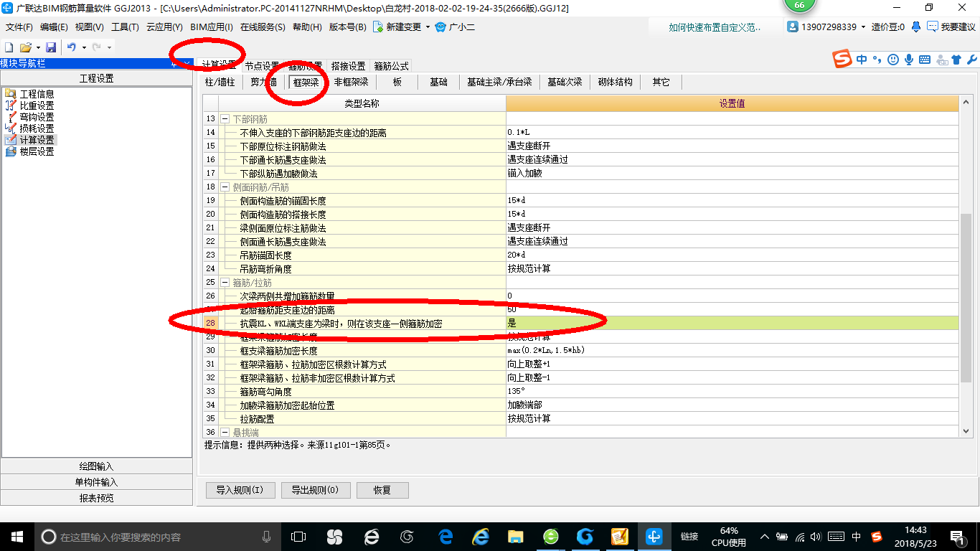Open the 单构件输入 panel button
Image resolution: width=980 pixels, height=551 pixels.
(x=97, y=482)
